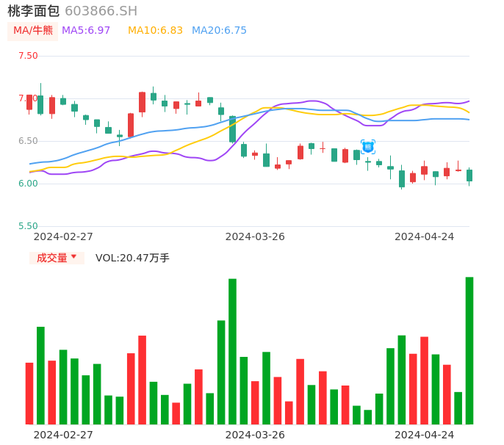504x445 pixels.
Task: Click the 2024-02-27 date label under price chart
Action: point(63,236)
